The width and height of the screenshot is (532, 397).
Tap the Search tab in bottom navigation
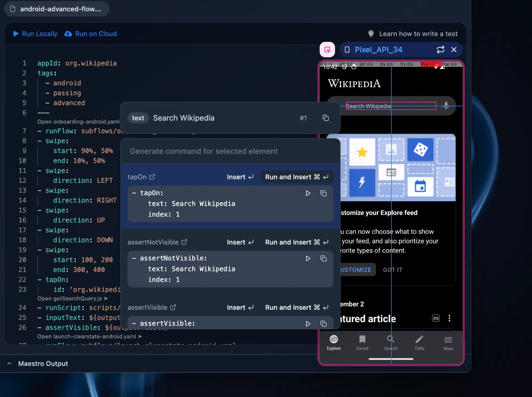click(391, 343)
